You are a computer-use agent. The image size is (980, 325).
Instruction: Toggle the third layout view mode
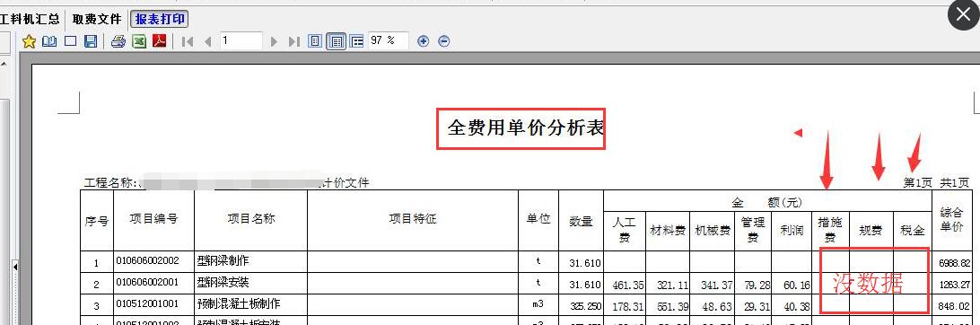[357, 41]
